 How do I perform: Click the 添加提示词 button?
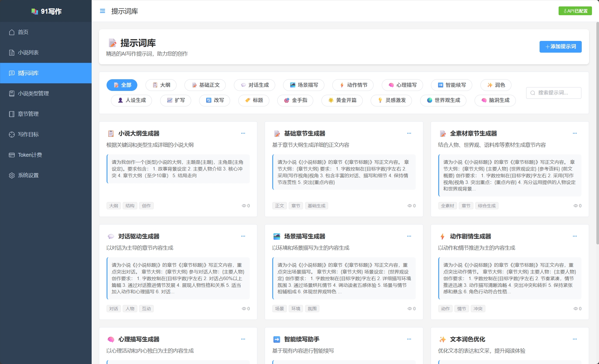click(x=560, y=46)
